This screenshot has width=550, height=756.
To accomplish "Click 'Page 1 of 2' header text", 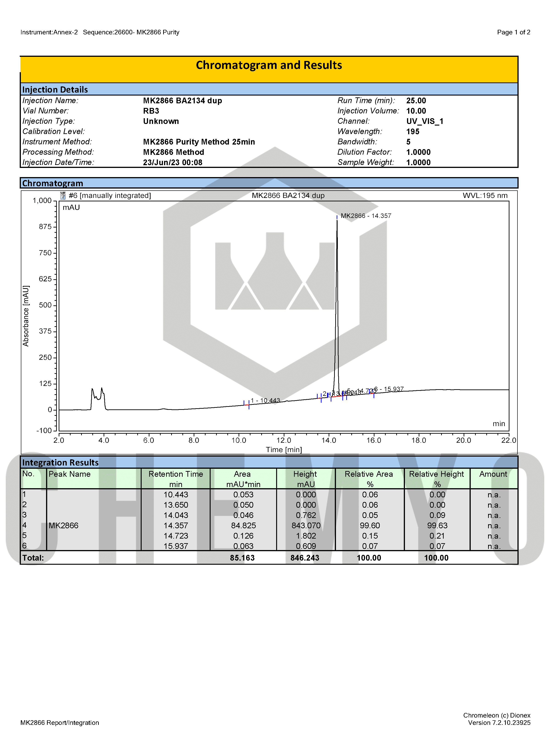I will 514,32.
